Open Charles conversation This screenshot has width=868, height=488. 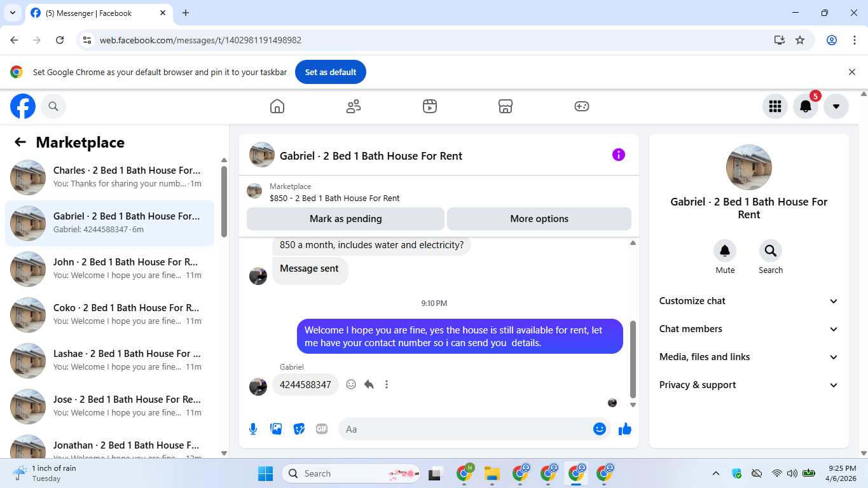click(x=109, y=177)
